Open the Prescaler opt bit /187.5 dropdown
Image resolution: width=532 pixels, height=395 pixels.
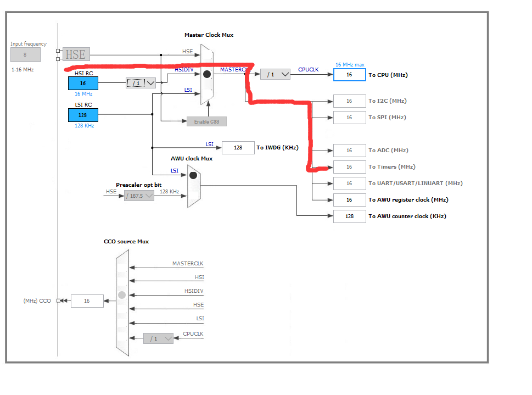(139, 196)
